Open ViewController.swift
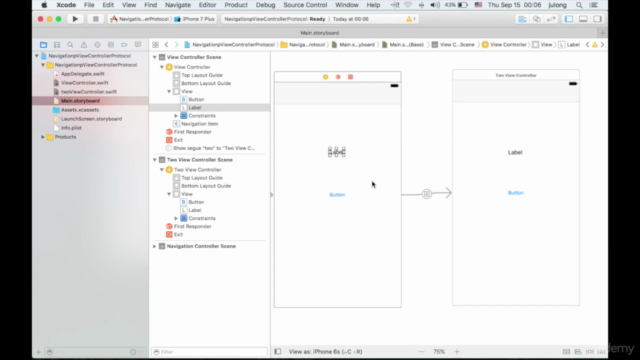 [84, 83]
